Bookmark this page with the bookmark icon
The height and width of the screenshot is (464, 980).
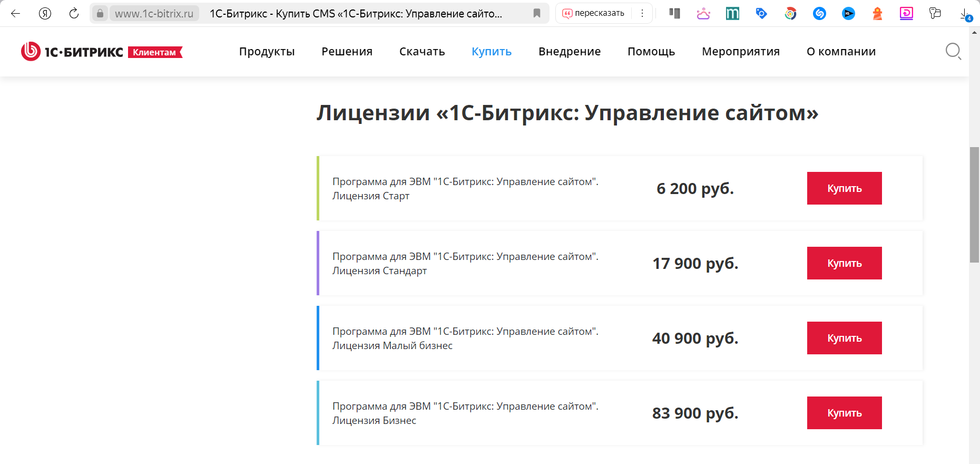(537, 13)
